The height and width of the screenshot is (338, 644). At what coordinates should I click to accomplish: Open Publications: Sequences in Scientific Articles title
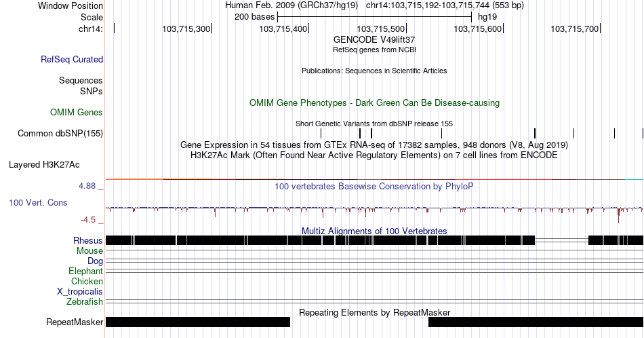tap(374, 71)
